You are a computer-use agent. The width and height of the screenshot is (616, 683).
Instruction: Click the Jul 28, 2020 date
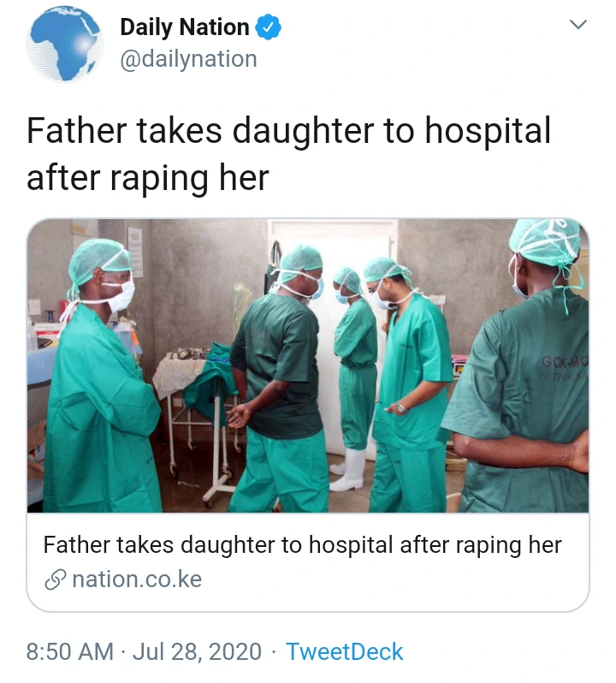click(198, 651)
